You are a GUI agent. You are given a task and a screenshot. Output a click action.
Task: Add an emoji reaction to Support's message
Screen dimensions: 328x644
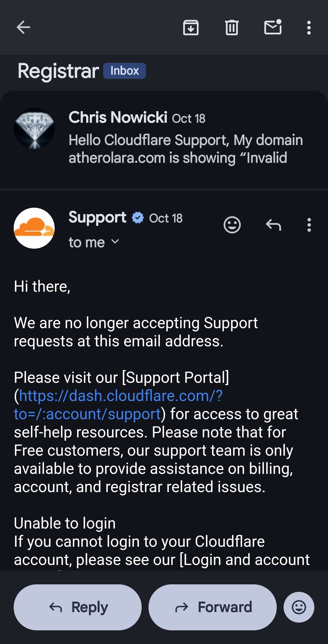tap(232, 225)
